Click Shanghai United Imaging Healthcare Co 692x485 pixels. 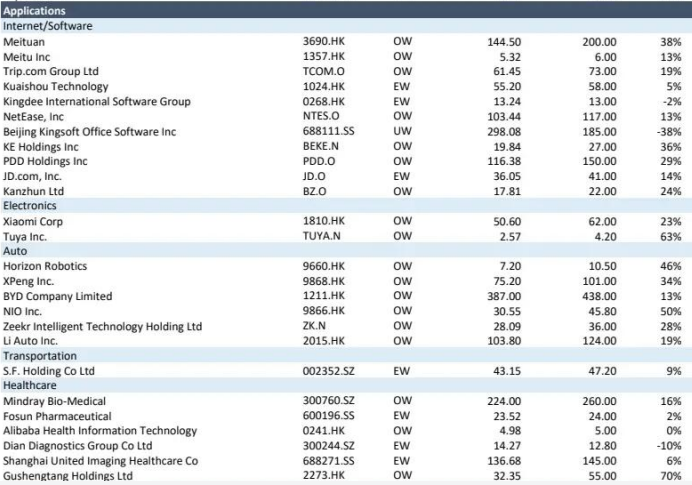(100, 461)
